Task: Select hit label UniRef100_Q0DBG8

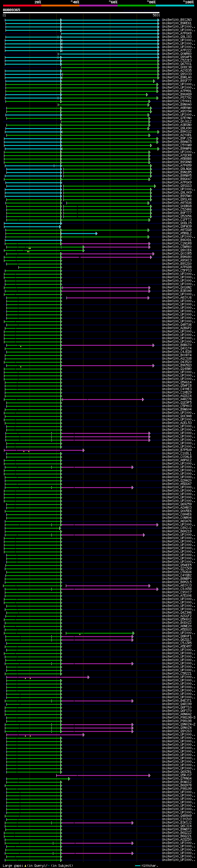Action: 177,206
